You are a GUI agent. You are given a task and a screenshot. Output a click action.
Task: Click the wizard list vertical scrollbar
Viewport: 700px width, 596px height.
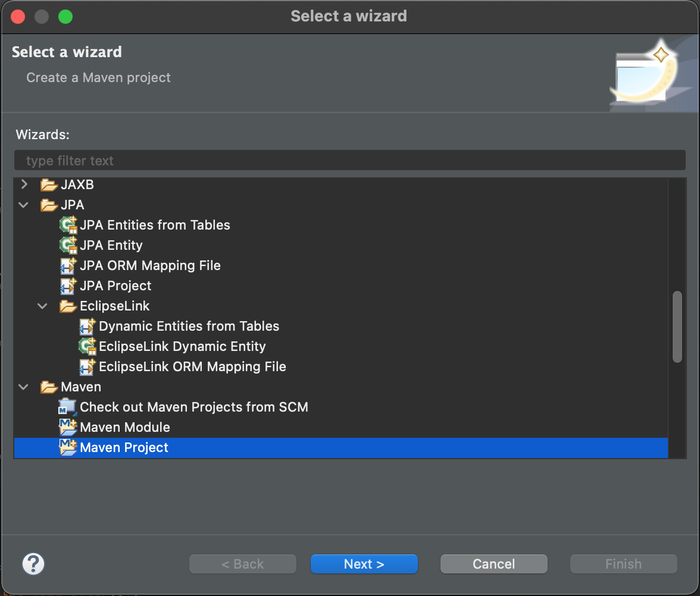[x=677, y=327]
